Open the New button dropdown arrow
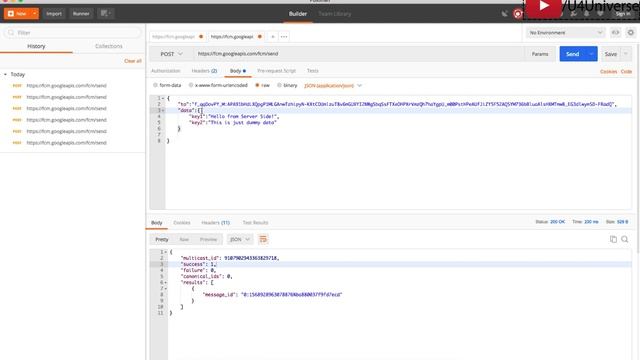640x360 pixels. click(35, 13)
